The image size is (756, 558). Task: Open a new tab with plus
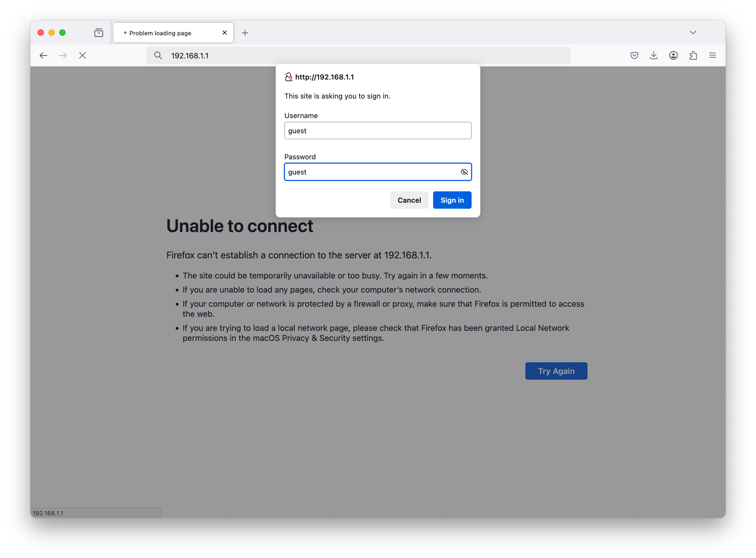[x=245, y=33]
